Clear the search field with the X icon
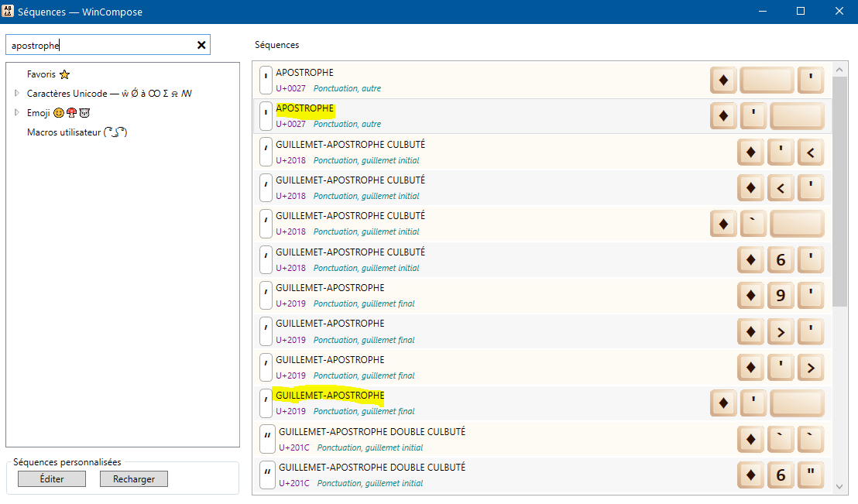The width and height of the screenshot is (858, 504). point(201,45)
